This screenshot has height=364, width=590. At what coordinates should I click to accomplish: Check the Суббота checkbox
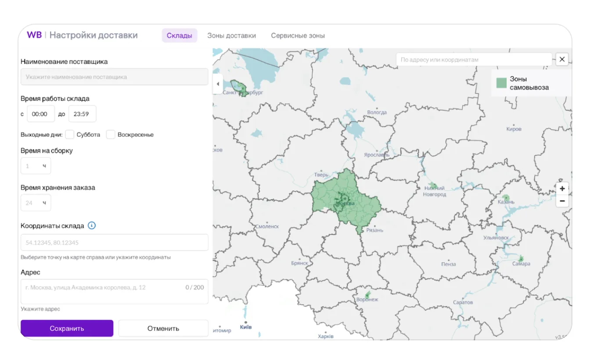tap(69, 135)
